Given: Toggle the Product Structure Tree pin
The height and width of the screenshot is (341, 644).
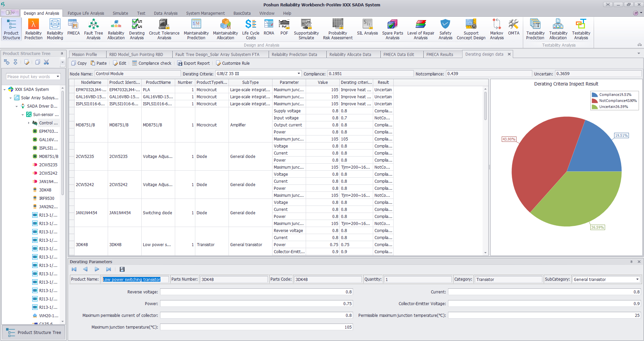Looking at the screenshot, I should (62, 54).
